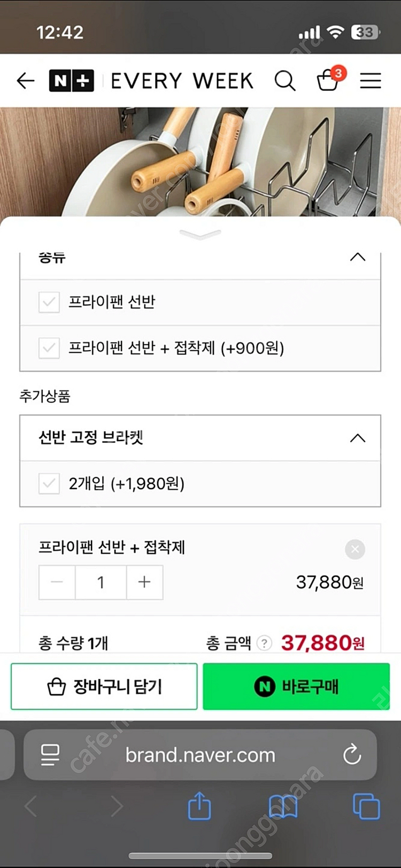Tap the Safari share icon

point(199,806)
